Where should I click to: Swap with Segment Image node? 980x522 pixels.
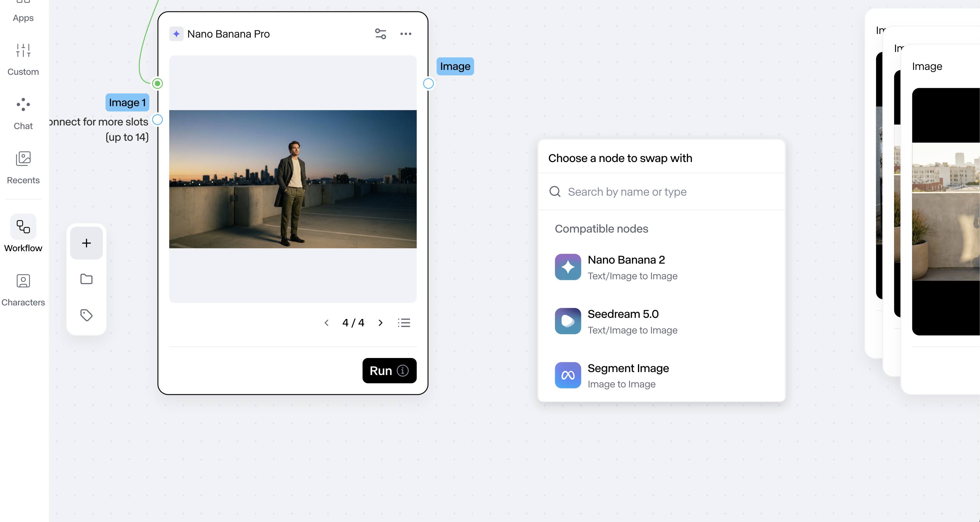pyautogui.click(x=661, y=376)
